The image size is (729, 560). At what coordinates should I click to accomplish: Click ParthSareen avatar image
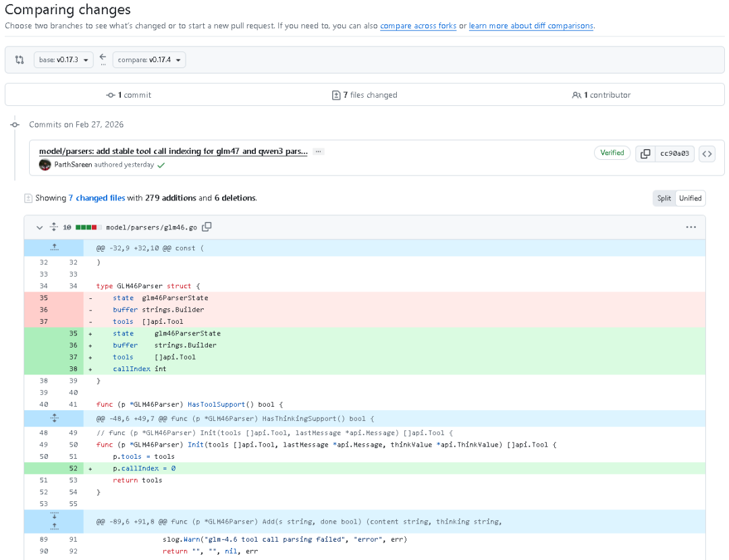point(45,165)
